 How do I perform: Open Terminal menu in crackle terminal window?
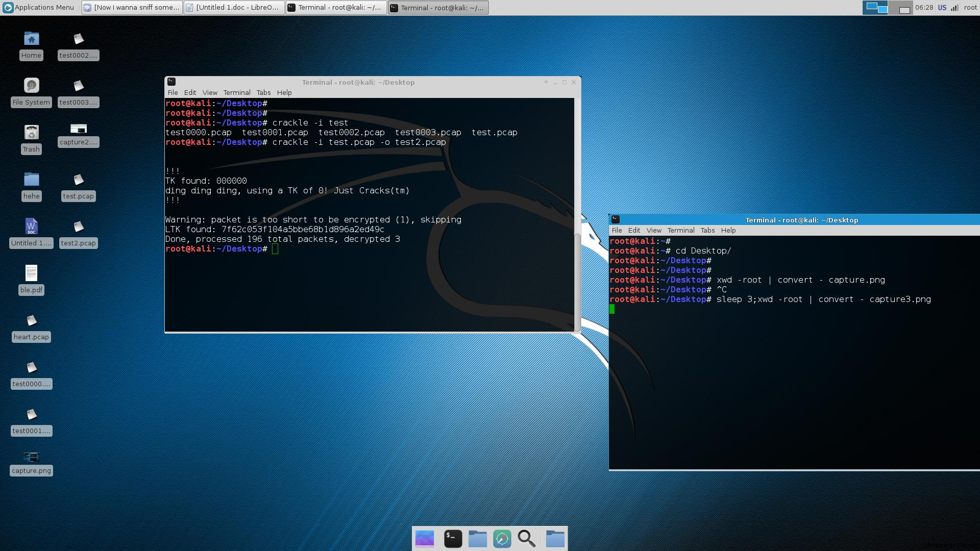click(236, 93)
